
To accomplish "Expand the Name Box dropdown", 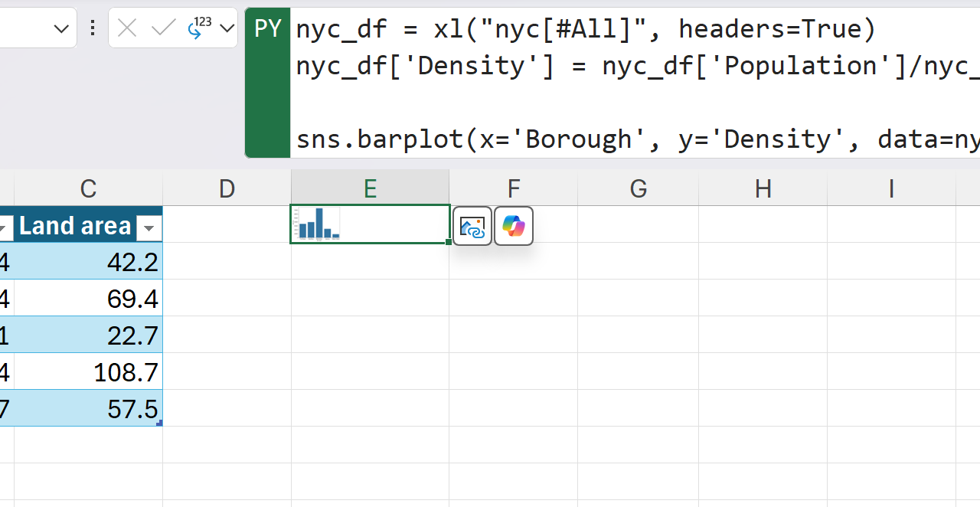I will click(61, 29).
